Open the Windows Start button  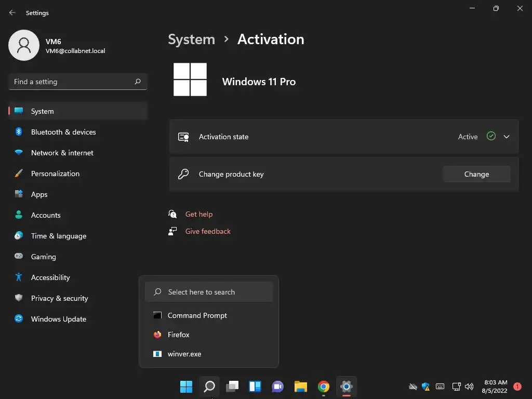click(186, 387)
